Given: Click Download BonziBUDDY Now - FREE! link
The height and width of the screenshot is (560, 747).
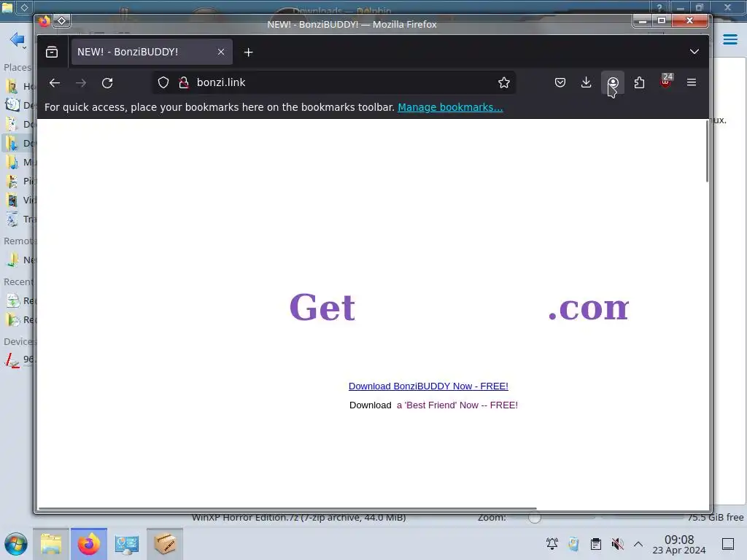Looking at the screenshot, I should click(x=428, y=386).
